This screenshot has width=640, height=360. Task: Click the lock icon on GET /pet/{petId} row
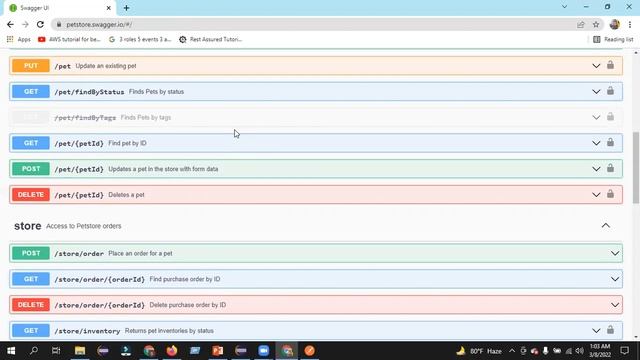[x=610, y=142]
